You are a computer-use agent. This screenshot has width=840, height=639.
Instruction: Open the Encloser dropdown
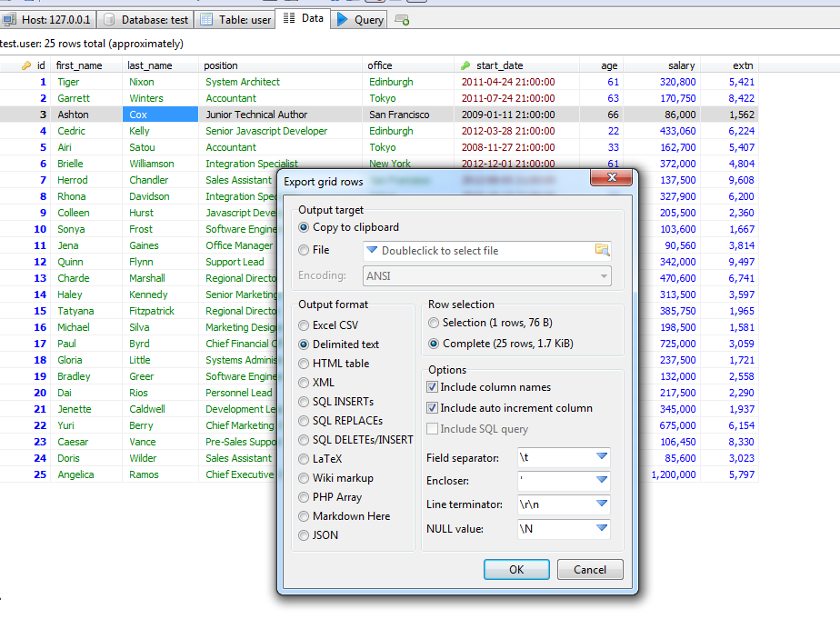click(x=602, y=479)
